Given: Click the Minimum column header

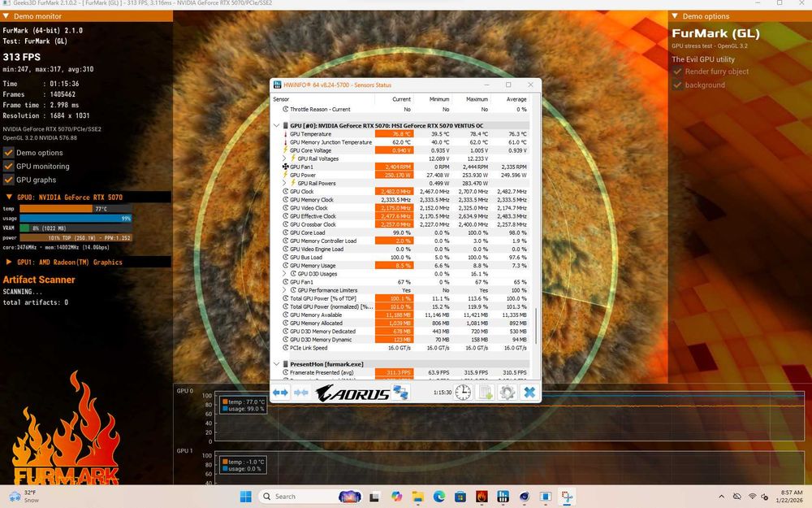Looking at the screenshot, I should [433, 99].
